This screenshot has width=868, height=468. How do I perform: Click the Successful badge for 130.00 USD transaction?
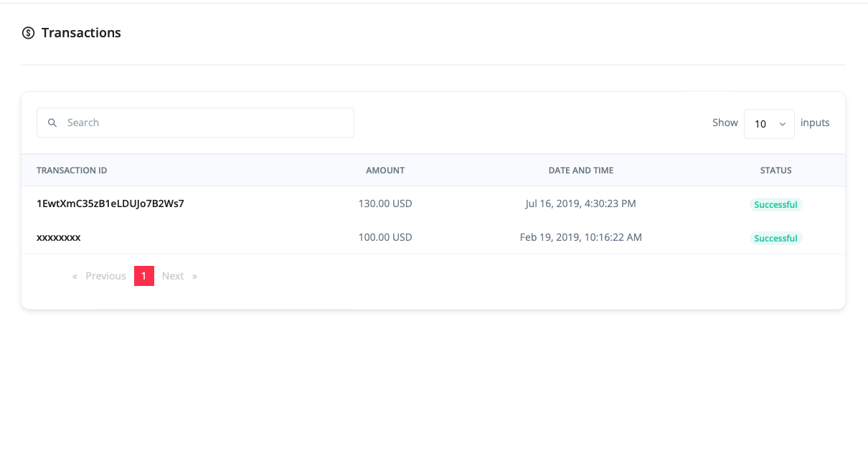tap(775, 204)
